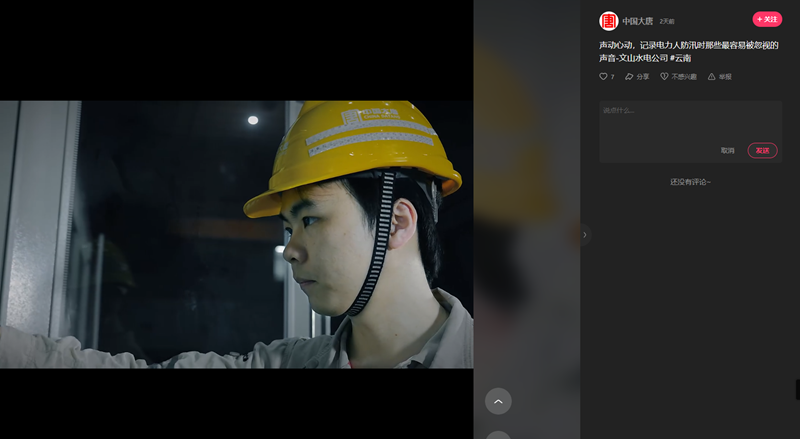Click the 2天前 post timestamp
The width and height of the screenshot is (800, 439).
tap(666, 21)
